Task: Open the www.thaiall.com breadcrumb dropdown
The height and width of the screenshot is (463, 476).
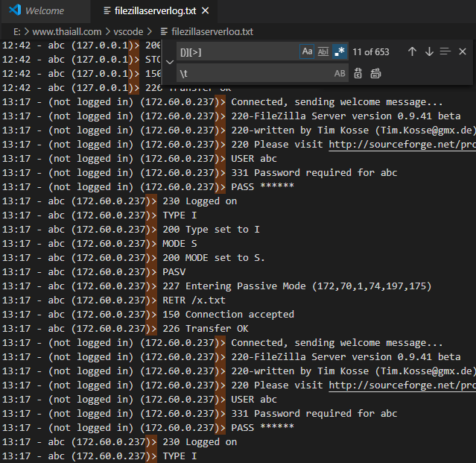Action: click(x=69, y=31)
